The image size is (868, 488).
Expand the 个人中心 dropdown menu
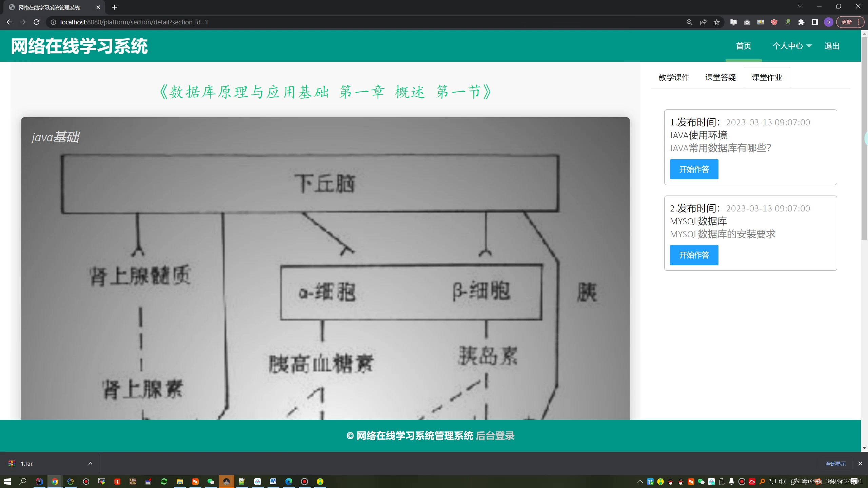792,46
